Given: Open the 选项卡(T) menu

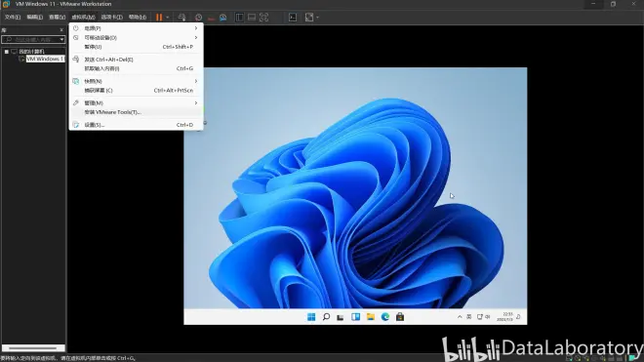Looking at the screenshot, I should (x=111, y=18).
